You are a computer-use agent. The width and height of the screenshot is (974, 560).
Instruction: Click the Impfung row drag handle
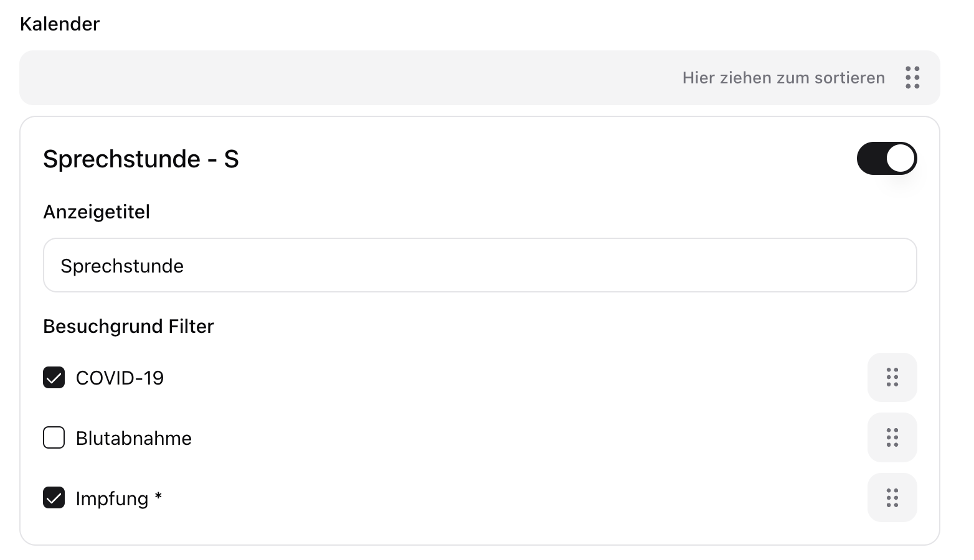pyautogui.click(x=892, y=498)
